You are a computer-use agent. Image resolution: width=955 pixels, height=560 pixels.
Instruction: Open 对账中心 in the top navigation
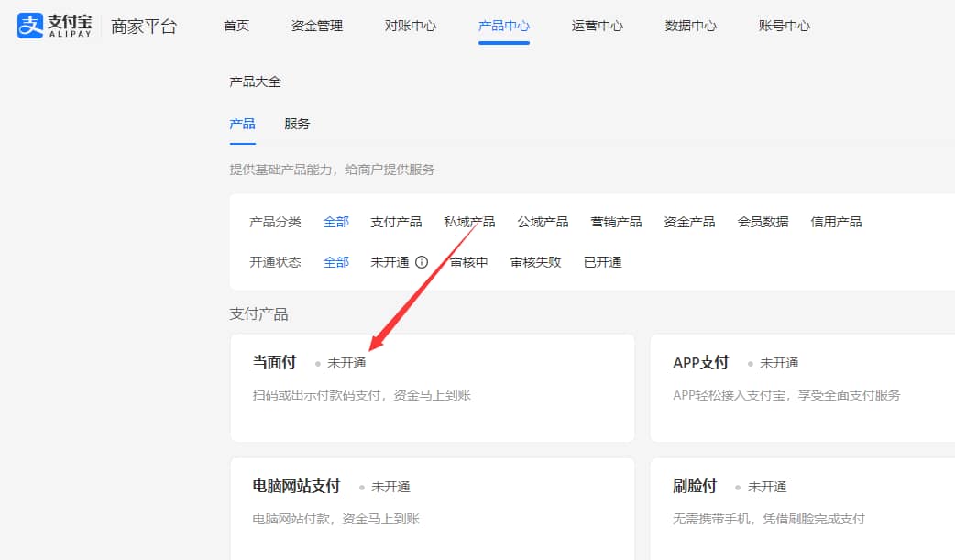pyautogui.click(x=410, y=26)
